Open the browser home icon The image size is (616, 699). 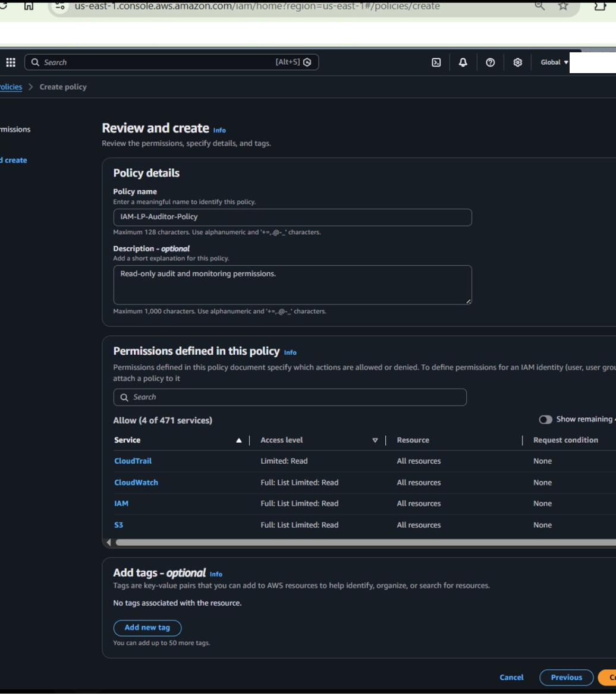pyautogui.click(x=29, y=6)
